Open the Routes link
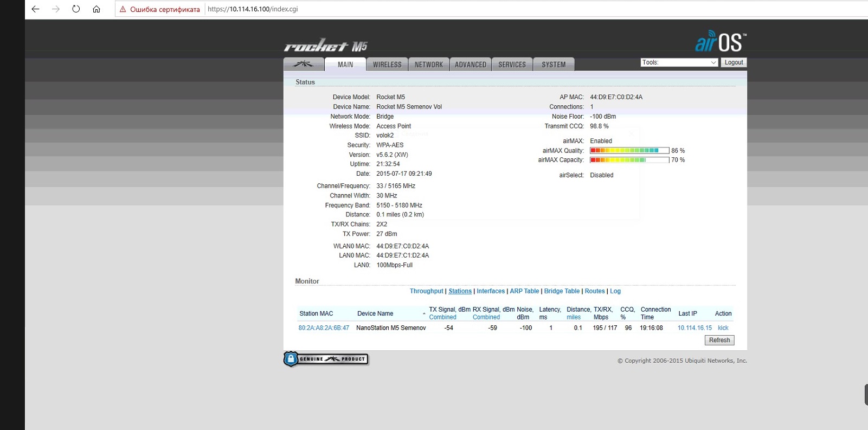 [x=595, y=291]
